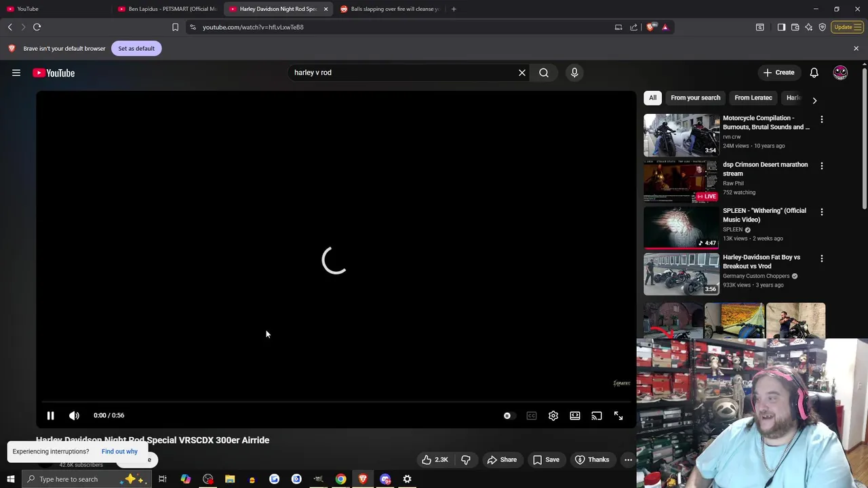Viewport: 868px width, 488px height.
Task: Mute the video volume
Action: [x=74, y=415]
